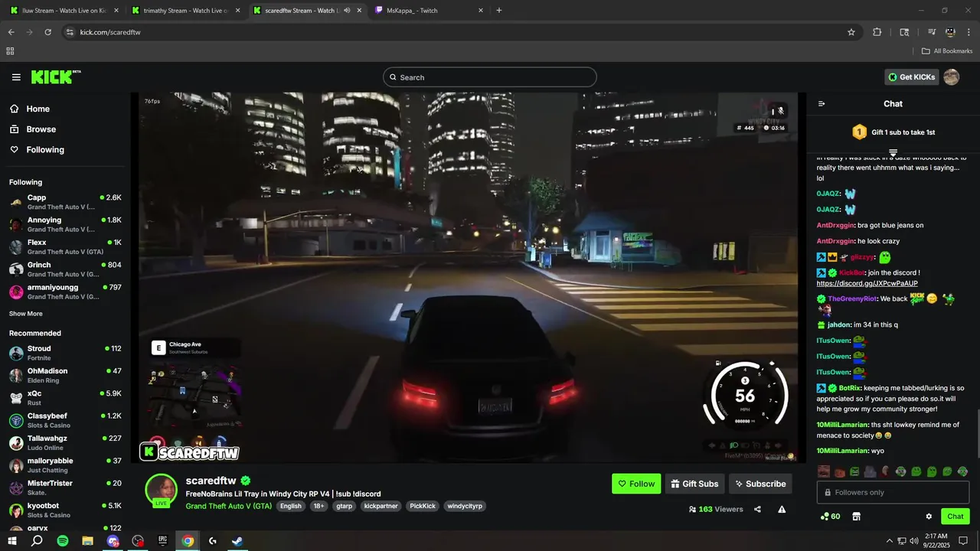Viewport: 980px width, 551px height.
Task: Click the 60 channel points balance
Action: click(830, 517)
